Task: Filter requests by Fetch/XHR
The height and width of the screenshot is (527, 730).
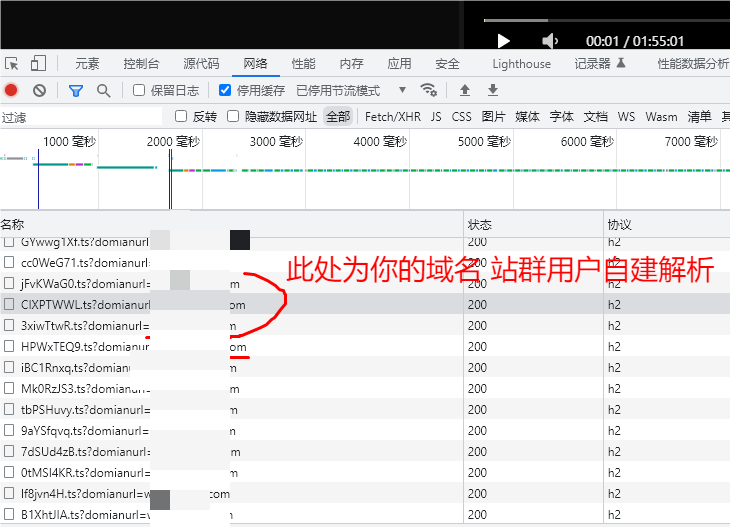Action: click(392, 116)
